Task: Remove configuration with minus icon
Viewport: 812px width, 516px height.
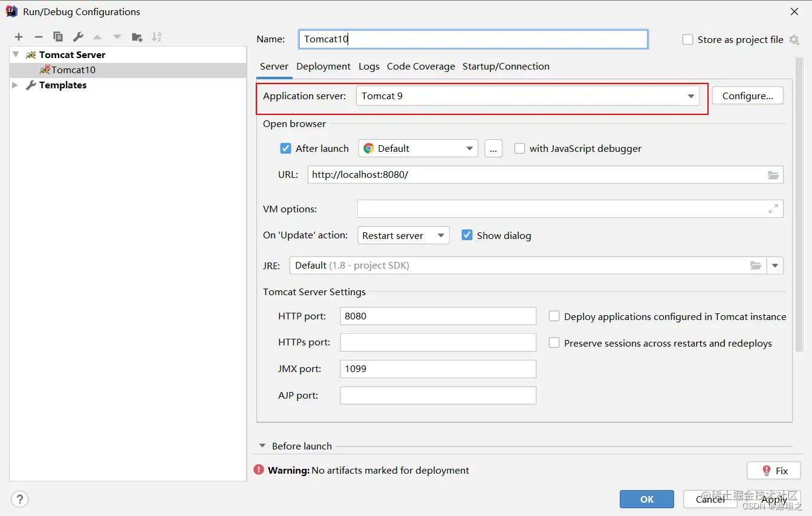Action: 38,37
